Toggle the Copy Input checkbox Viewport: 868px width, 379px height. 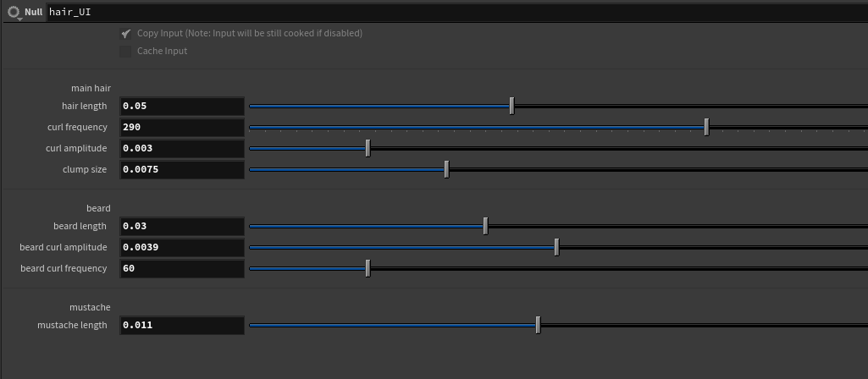[x=125, y=34]
